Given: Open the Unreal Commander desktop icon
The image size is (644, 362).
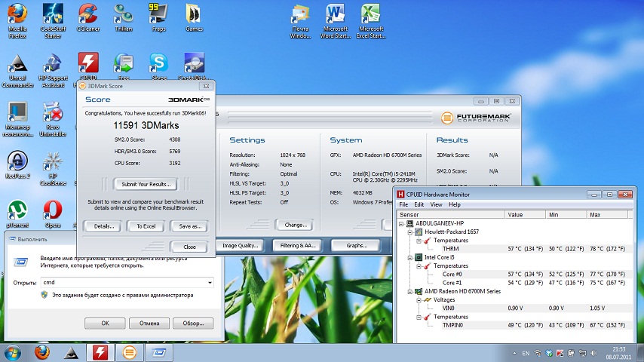Looking at the screenshot, I should (x=17, y=70).
